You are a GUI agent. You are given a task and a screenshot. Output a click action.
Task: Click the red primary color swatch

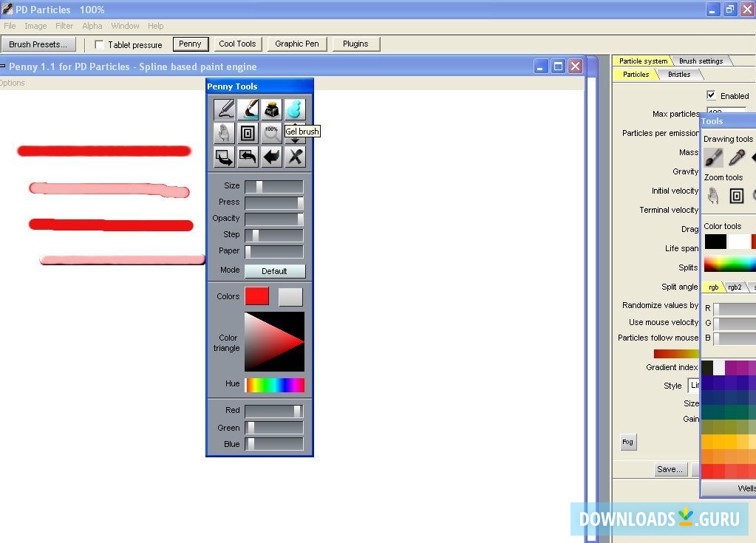tap(256, 296)
